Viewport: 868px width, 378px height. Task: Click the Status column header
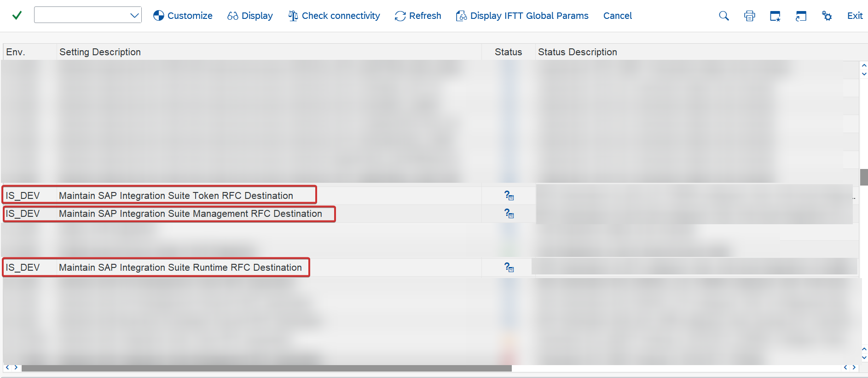tap(509, 52)
